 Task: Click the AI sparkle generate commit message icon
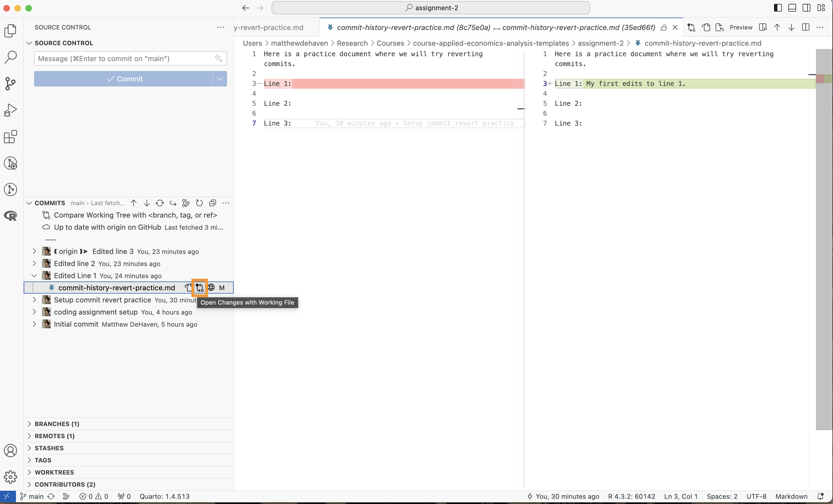coord(218,58)
